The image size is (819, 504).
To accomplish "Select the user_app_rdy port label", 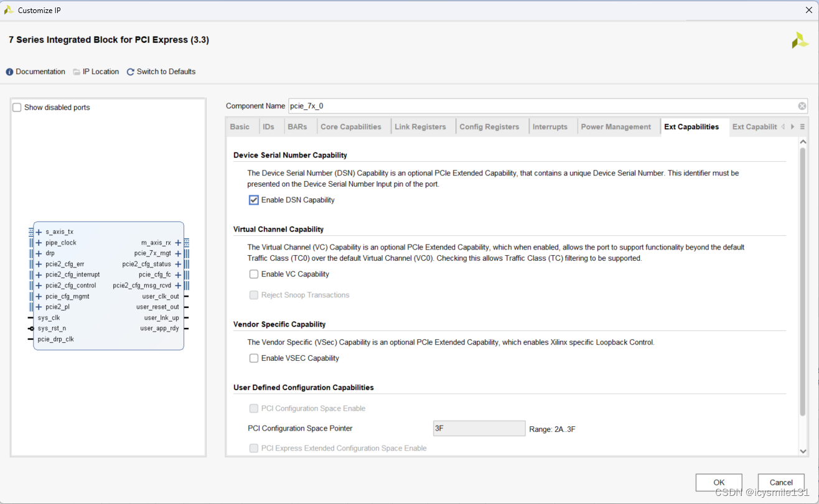I will (x=159, y=329).
